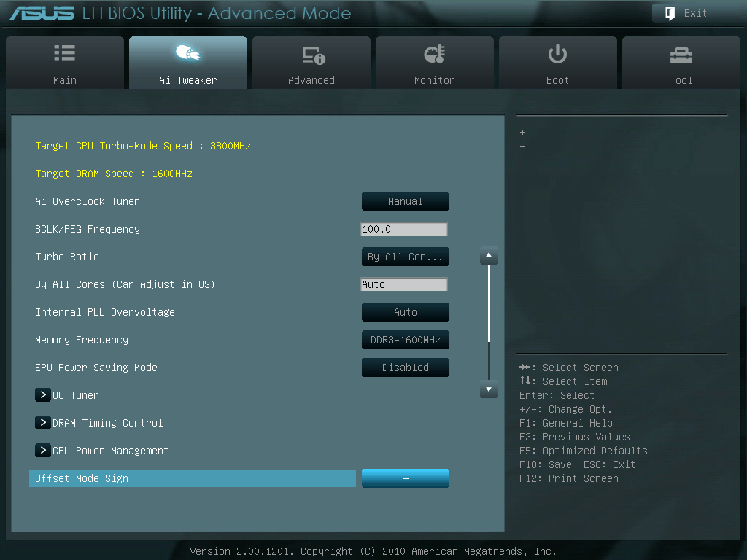Click the BCLK/PEG Frequency 100.0 field

click(404, 229)
